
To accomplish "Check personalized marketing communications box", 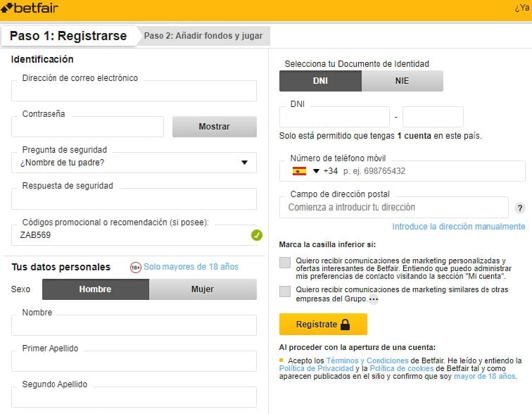I will pyautogui.click(x=285, y=263).
